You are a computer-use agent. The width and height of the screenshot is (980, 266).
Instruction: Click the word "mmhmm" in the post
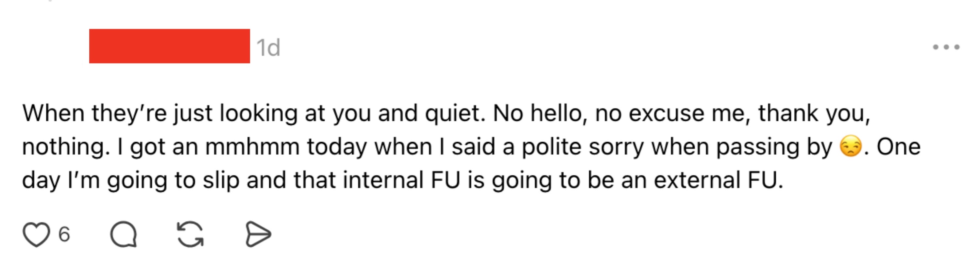click(x=252, y=147)
